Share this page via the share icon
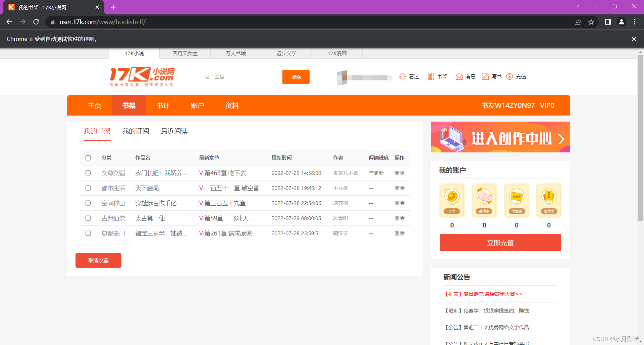The height and width of the screenshot is (345, 644). pos(578,22)
